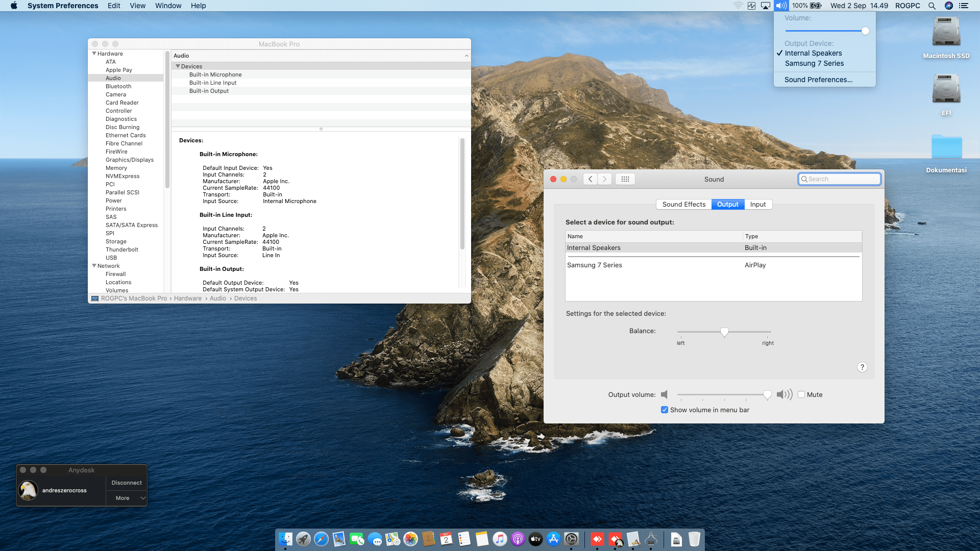
Task: Open App Store from the Dock
Action: pyautogui.click(x=553, y=539)
